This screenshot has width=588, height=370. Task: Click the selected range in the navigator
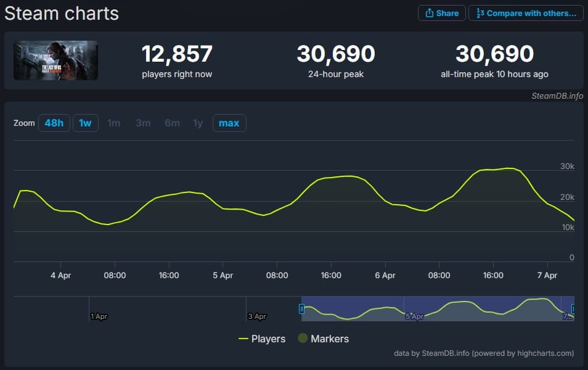point(438,308)
